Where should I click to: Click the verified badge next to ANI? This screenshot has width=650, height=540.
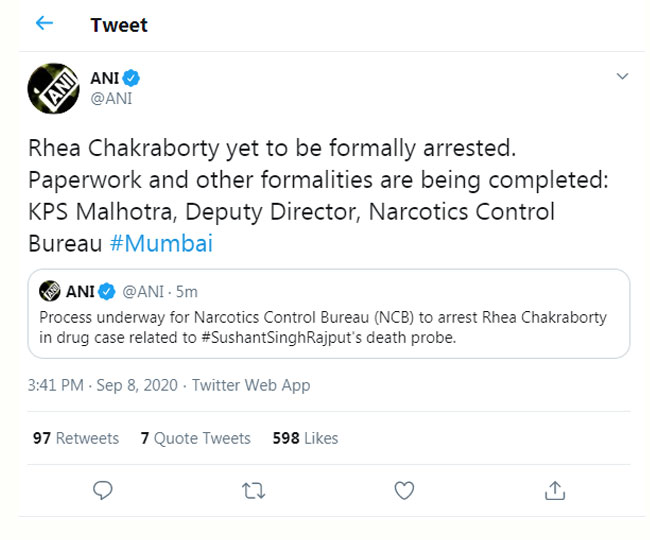click(131, 78)
